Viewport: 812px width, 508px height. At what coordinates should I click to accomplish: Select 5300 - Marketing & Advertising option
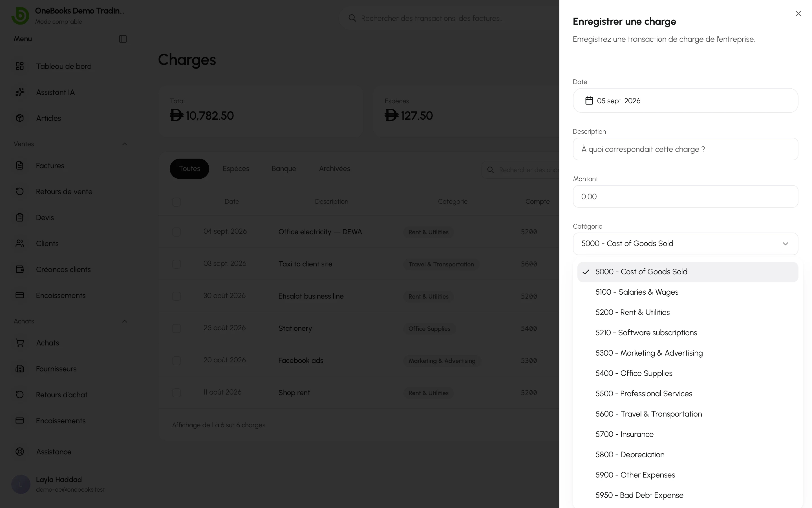(x=687, y=353)
